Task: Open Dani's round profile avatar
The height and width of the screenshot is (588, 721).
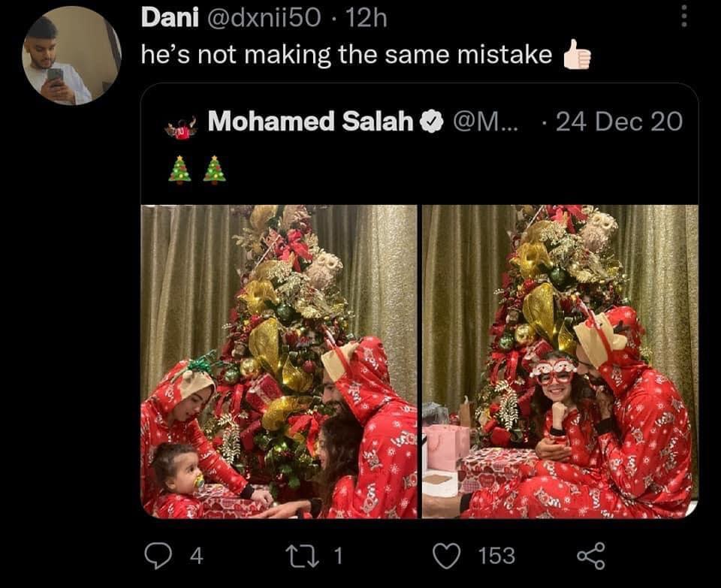Action: 70,56
